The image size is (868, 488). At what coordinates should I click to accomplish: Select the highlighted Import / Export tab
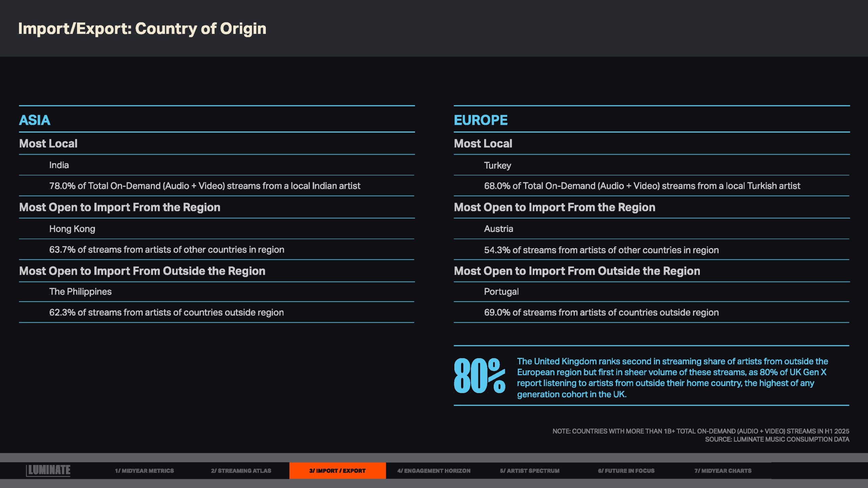(337, 471)
